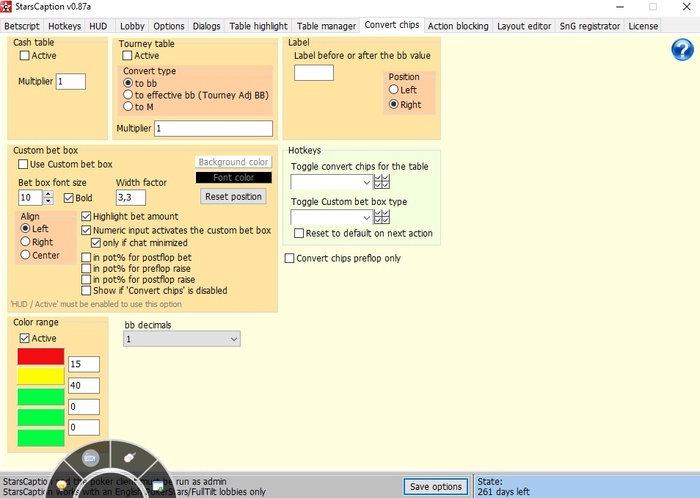700x498 pixels.
Task: Click the Save options button
Action: (x=436, y=486)
